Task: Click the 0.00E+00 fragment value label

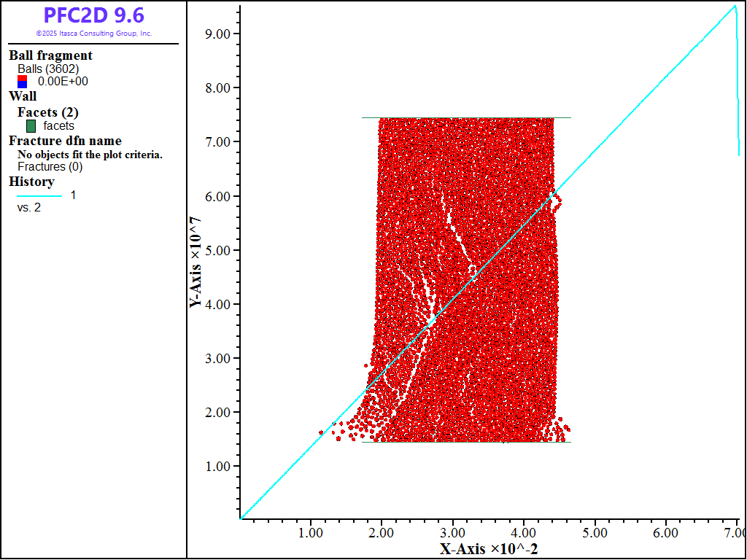Action: (63, 82)
